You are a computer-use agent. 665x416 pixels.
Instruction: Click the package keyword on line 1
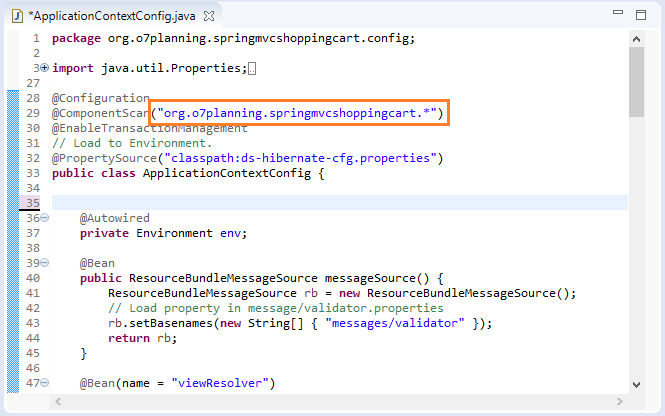point(76,39)
